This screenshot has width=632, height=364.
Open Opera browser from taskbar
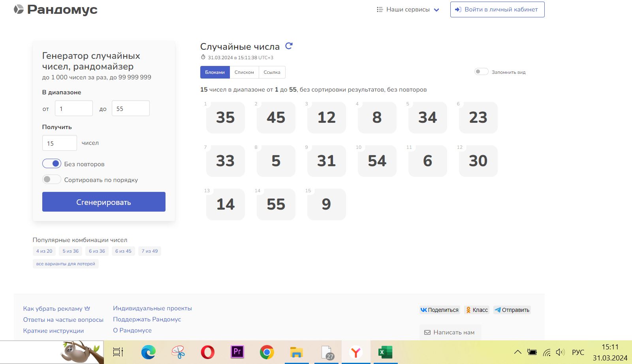(208, 352)
